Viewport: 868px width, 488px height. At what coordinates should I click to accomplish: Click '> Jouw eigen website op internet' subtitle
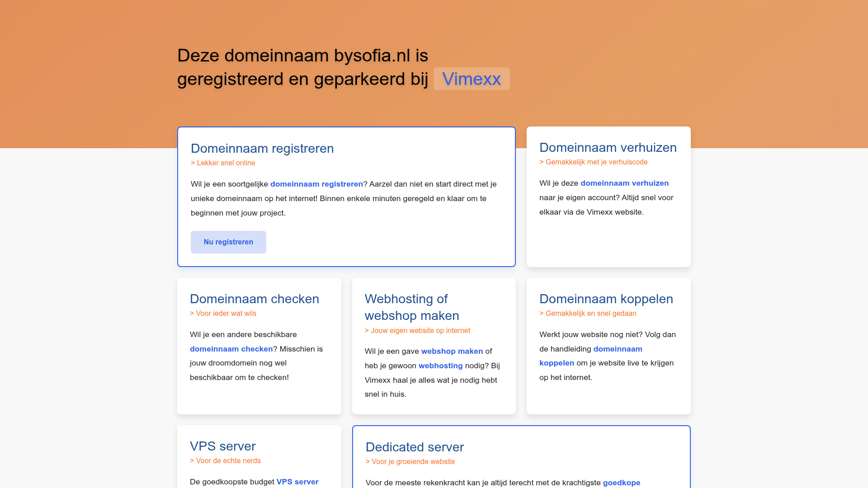(417, 330)
